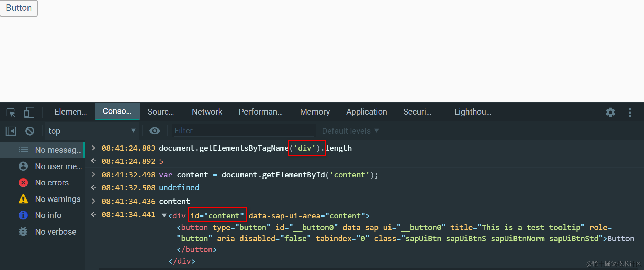
Task: Click the verbose bug icon
Action: point(23,231)
